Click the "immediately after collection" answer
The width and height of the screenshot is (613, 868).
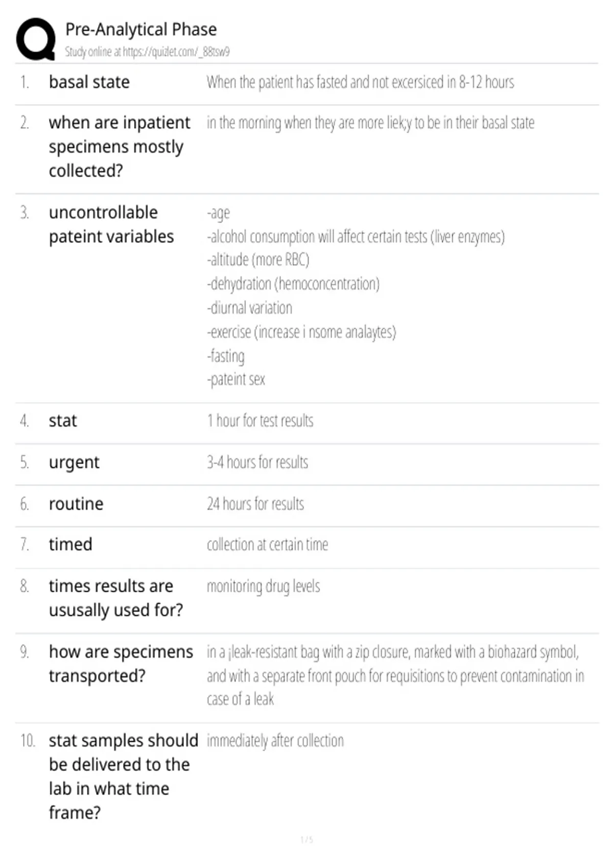[275, 740]
